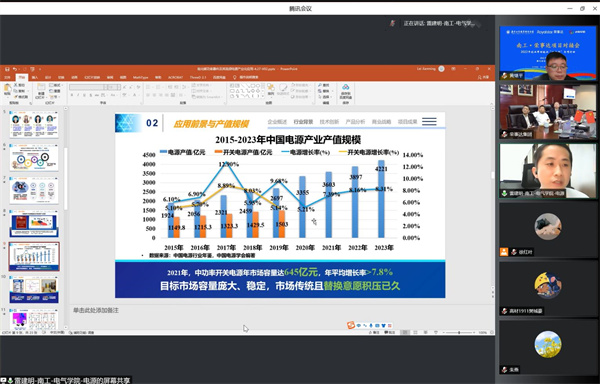This screenshot has height=384, width=600.
Task: Click the Share button in ribbon corner
Action: 483,77
